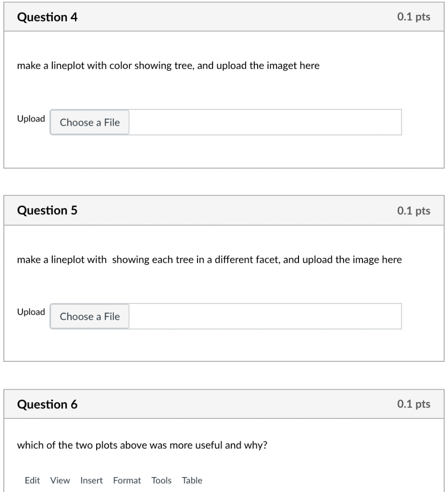Click Choose a File for Question 5

(x=89, y=316)
